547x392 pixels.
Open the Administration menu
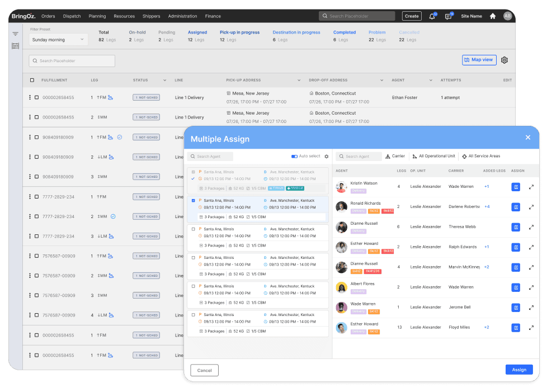click(182, 16)
